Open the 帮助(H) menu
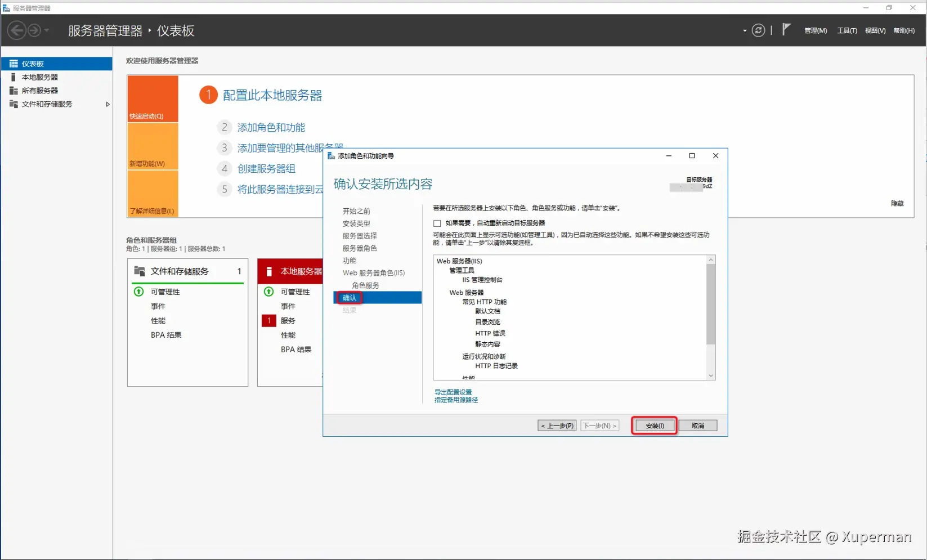927x560 pixels. pos(904,30)
